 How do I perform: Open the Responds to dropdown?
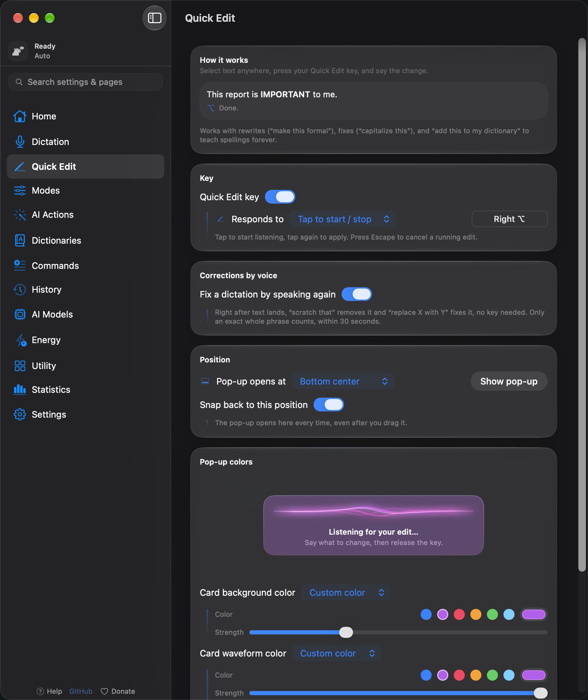(x=343, y=219)
